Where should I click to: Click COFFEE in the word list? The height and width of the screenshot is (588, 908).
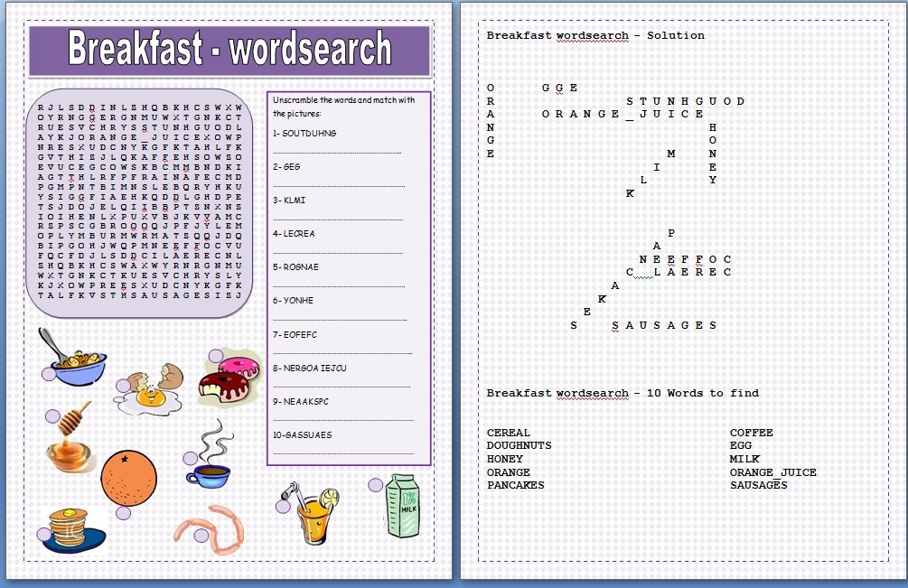[x=752, y=433]
